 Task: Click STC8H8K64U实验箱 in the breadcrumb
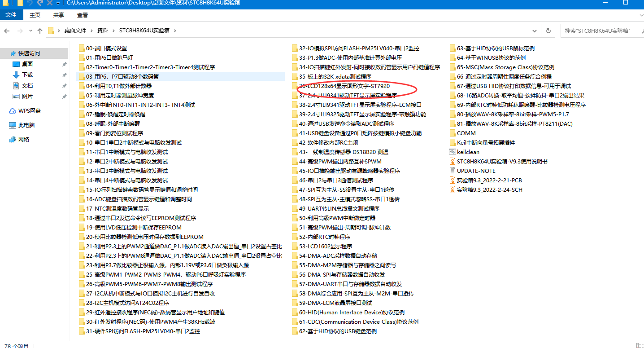(144, 31)
